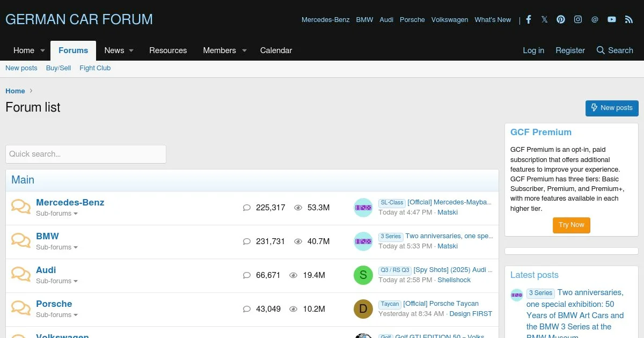Click the BMW row views eye icon
Image resolution: width=644 pixels, height=338 pixels.
[298, 241]
